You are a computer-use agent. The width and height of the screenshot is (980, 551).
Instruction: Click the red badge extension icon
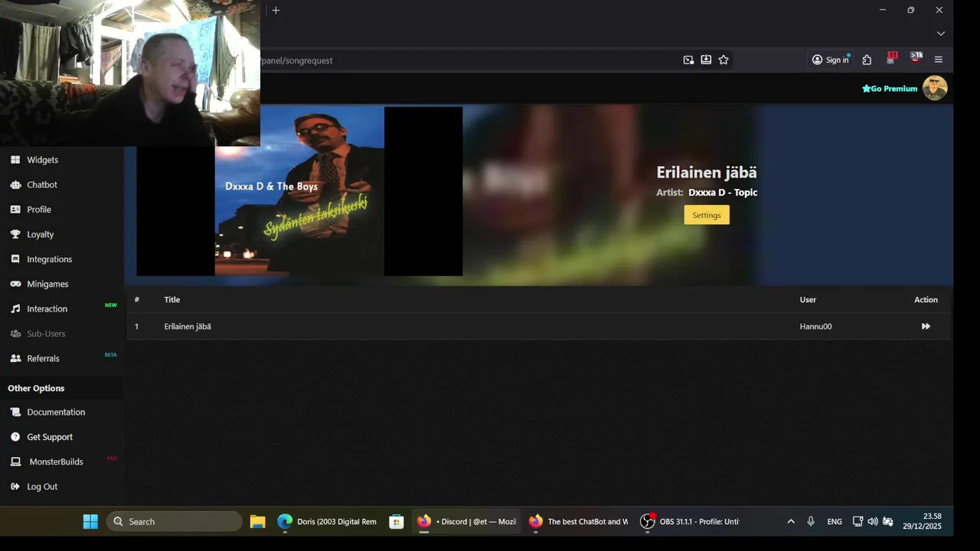point(891,58)
